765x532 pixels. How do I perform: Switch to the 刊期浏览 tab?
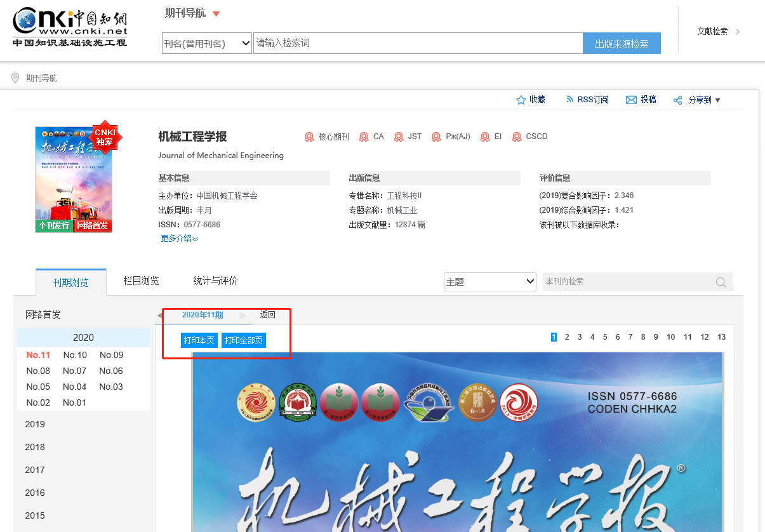pyautogui.click(x=71, y=283)
